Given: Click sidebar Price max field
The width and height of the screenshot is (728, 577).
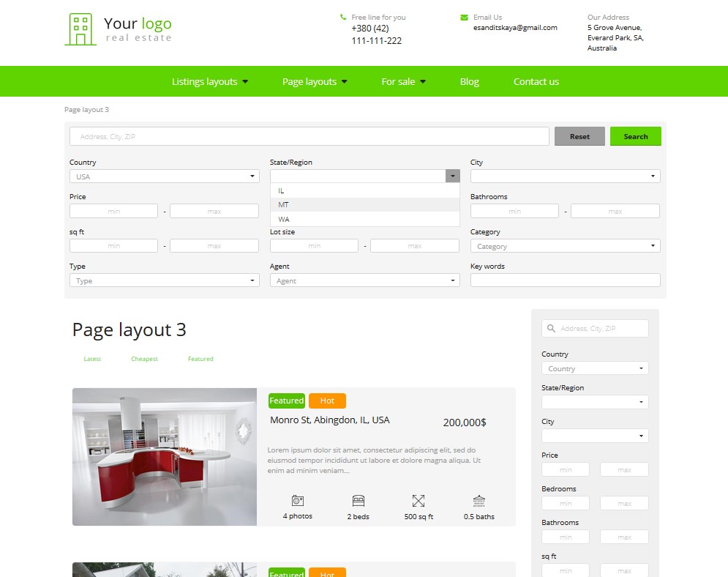Looking at the screenshot, I should 624,469.
